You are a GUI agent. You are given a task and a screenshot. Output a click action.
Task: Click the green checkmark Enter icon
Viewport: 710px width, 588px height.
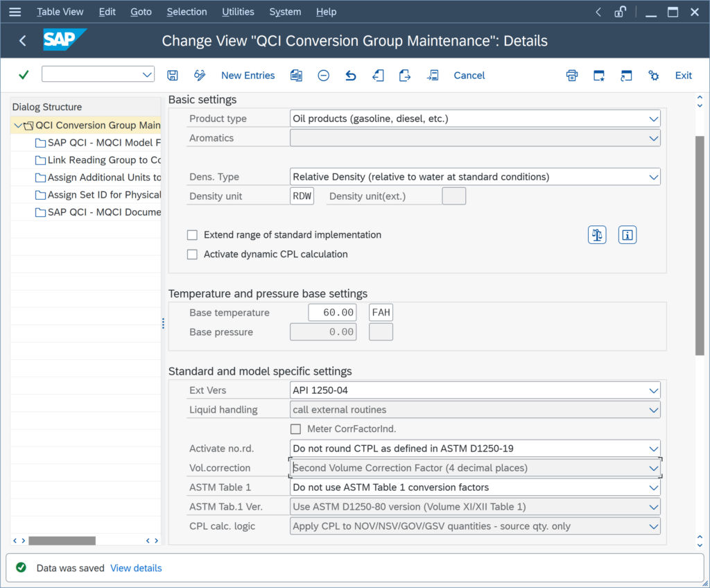pos(24,75)
